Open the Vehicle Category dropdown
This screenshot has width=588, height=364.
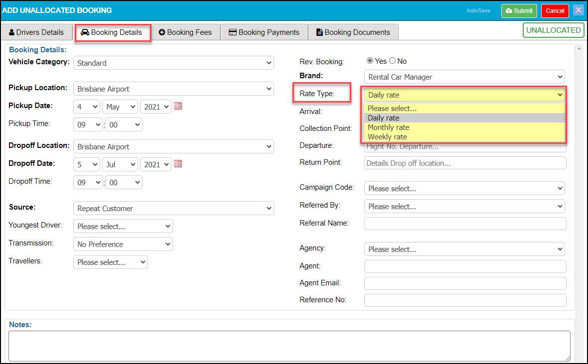point(173,63)
